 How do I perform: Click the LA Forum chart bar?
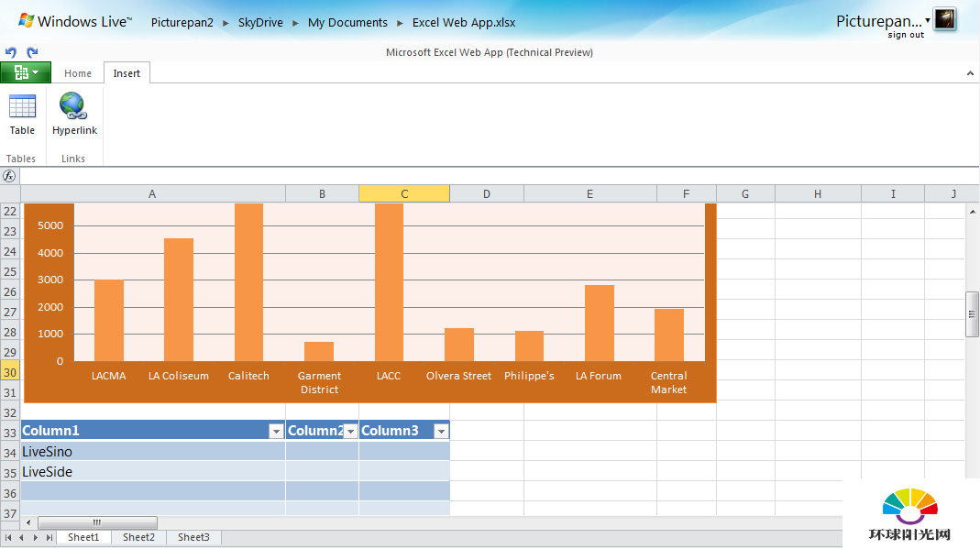click(600, 323)
